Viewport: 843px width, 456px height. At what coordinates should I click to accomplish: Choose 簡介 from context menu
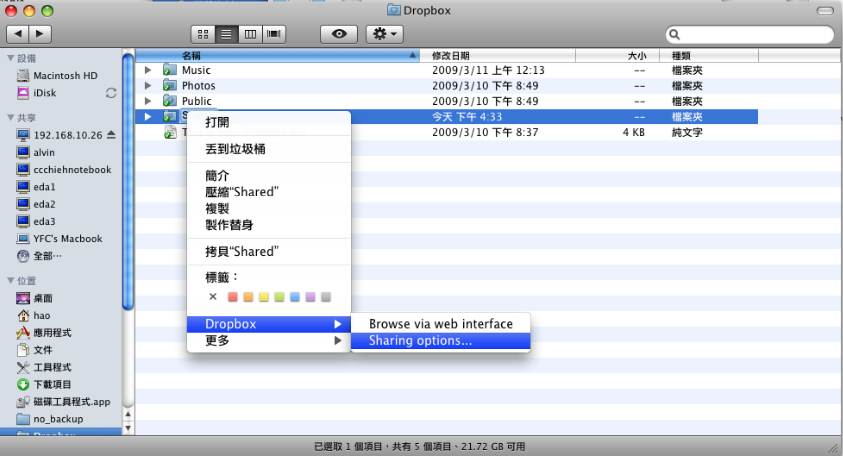[269, 175]
